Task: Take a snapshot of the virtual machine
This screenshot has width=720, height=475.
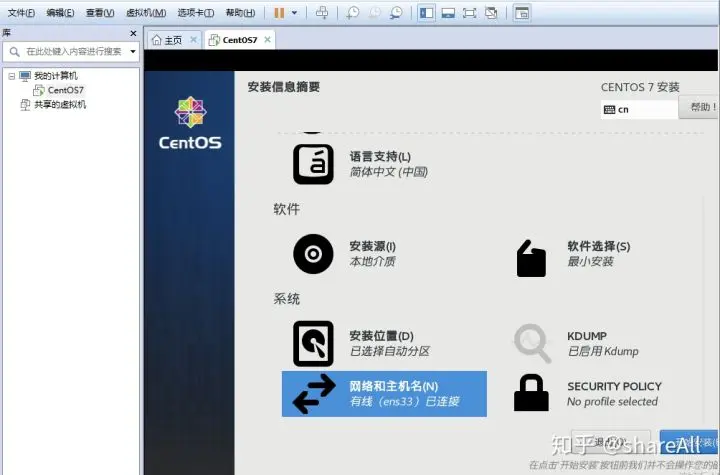Action: tap(353, 13)
